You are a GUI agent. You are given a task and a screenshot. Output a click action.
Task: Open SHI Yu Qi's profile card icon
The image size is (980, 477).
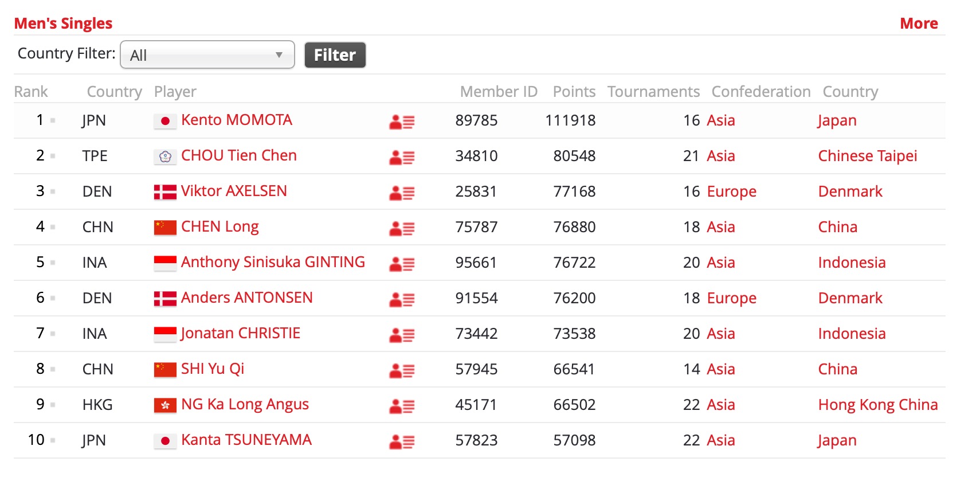click(402, 370)
